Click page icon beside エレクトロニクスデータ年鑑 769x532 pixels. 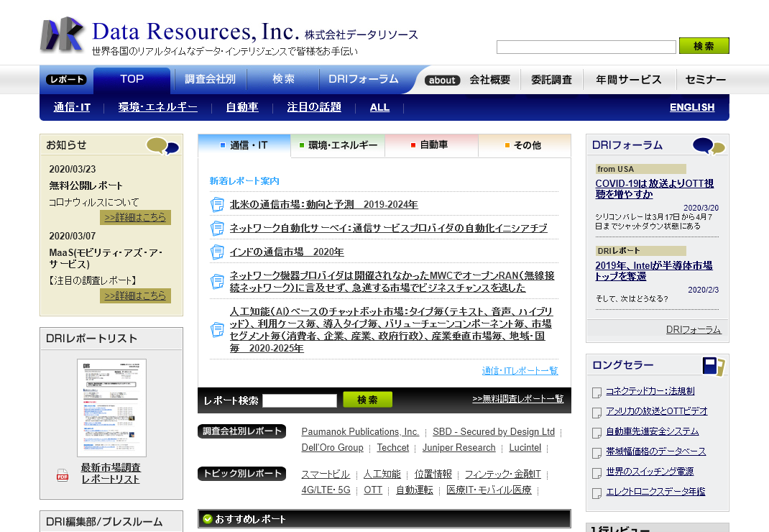click(597, 493)
